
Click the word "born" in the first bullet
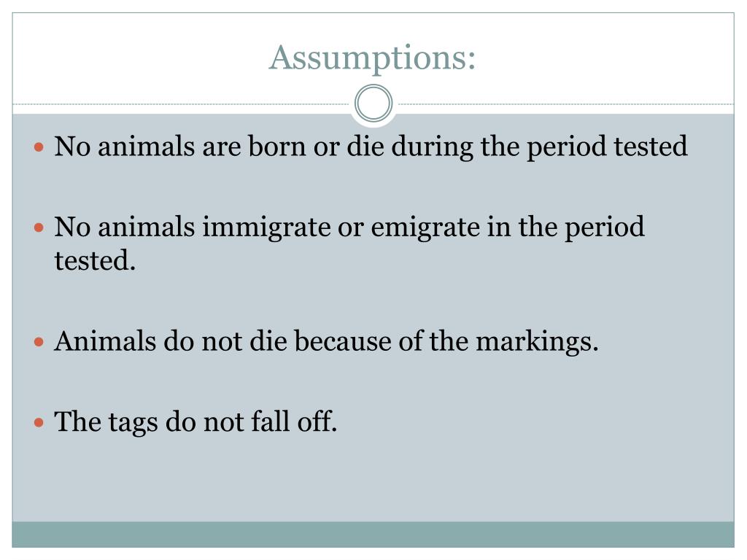276,146
